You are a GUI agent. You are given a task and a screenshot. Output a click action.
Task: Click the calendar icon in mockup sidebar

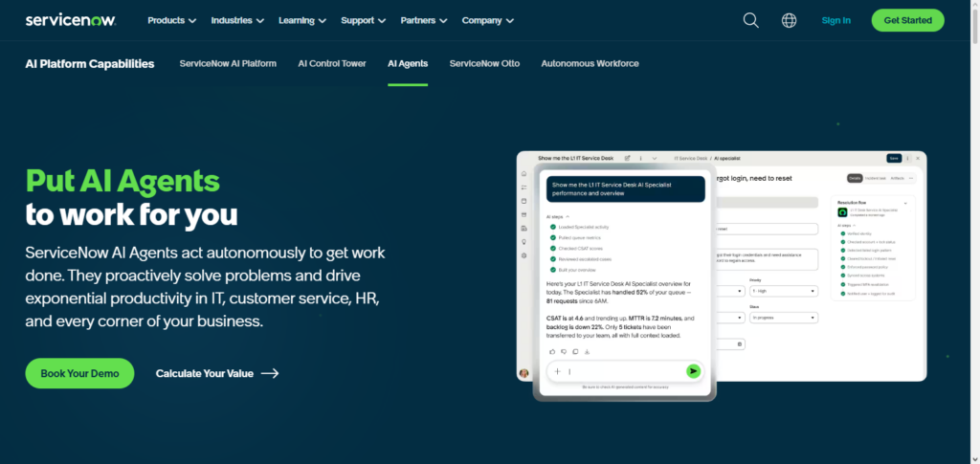click(x=523, y=201)
